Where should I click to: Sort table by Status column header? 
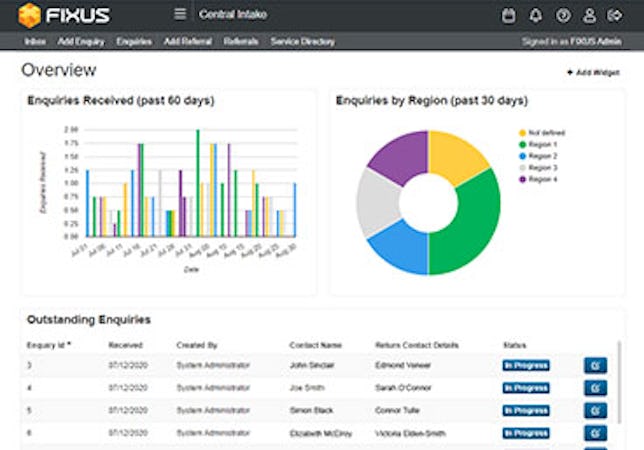coord(514,345)
